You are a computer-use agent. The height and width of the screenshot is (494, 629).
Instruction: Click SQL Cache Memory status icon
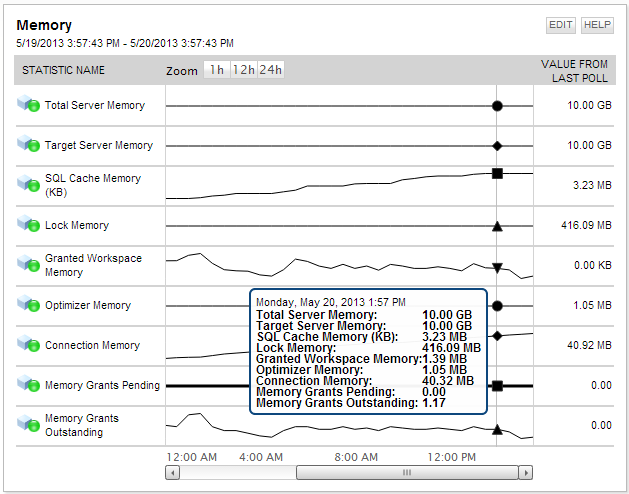(x=28, y=183)
